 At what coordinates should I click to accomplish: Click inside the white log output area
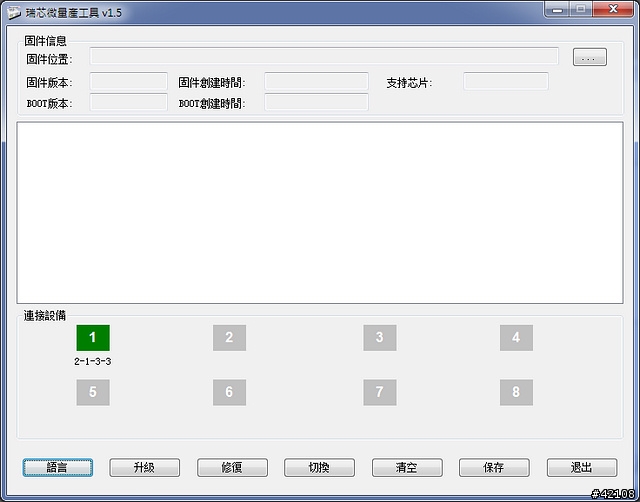coord(320,213)
